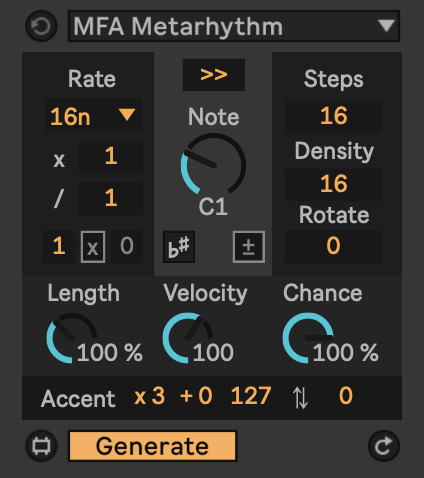Screen dimensions: 424x478
Task: Click the clip loop icon beside Generate
Action: point(41,446)
